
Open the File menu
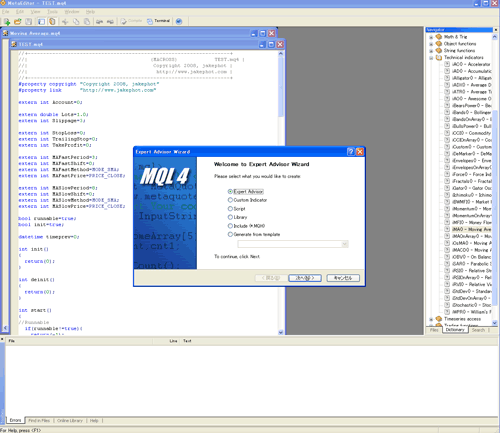tap(6, 12)
